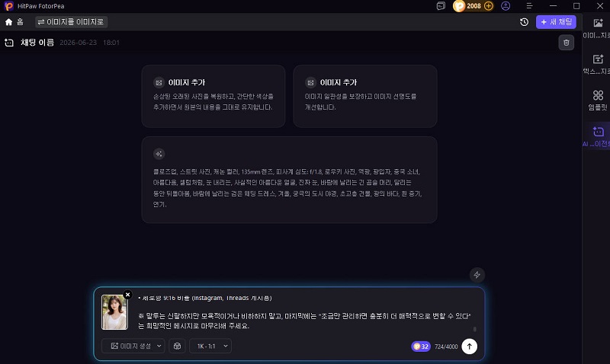Open the chat history clock icon

(x=524, y=22)
